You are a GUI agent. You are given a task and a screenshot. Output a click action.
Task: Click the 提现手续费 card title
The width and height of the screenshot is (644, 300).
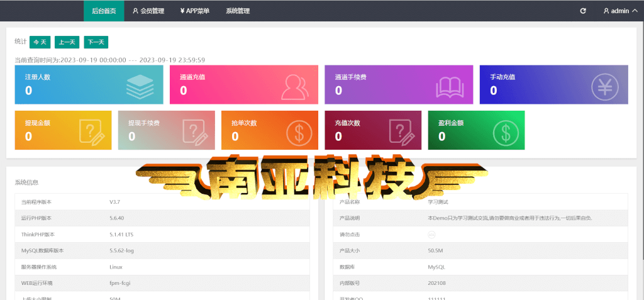coord(144,123)
